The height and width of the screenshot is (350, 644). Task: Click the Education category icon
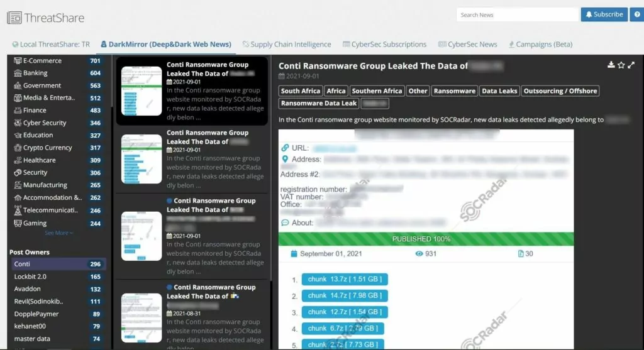(x=18, y=135)
